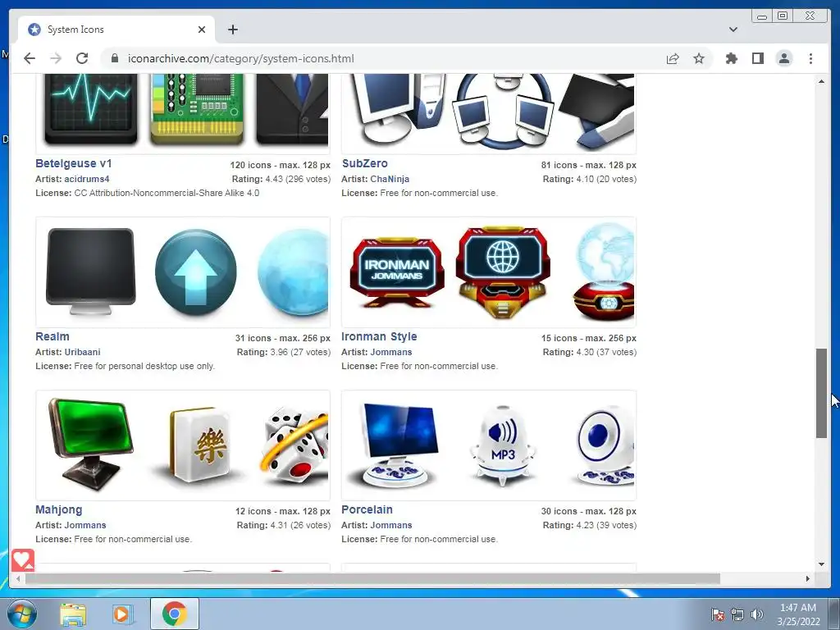Visit artist Uribaani's page
The width and height of the screenshot is (840, 630).
pyautogui.click(x=83, y=352)
